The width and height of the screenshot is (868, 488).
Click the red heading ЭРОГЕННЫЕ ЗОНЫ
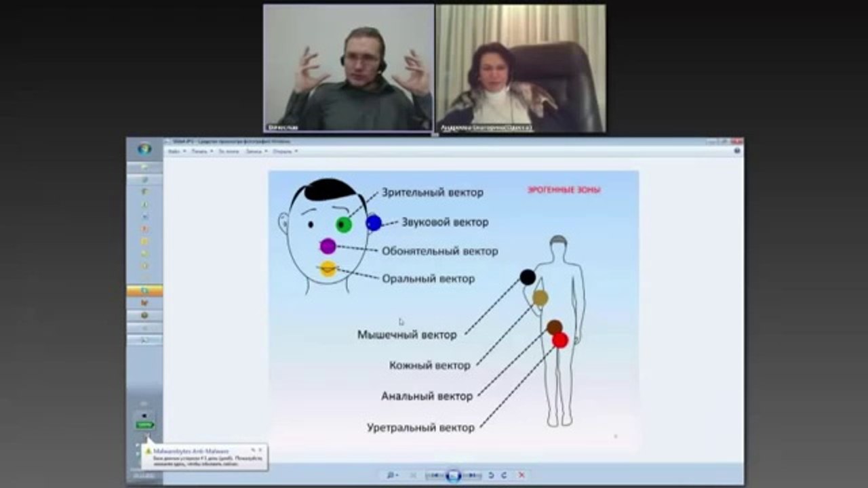[564, 190]
